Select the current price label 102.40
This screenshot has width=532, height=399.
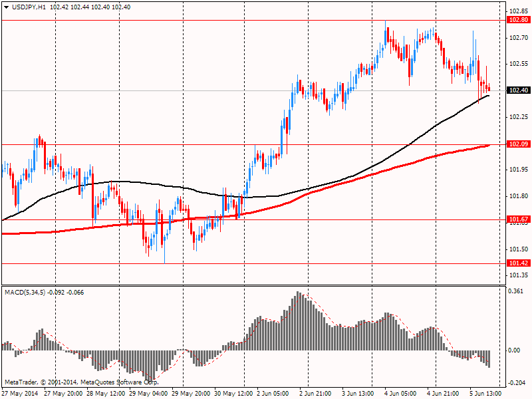pyautogui.click(x=519, y=90)
